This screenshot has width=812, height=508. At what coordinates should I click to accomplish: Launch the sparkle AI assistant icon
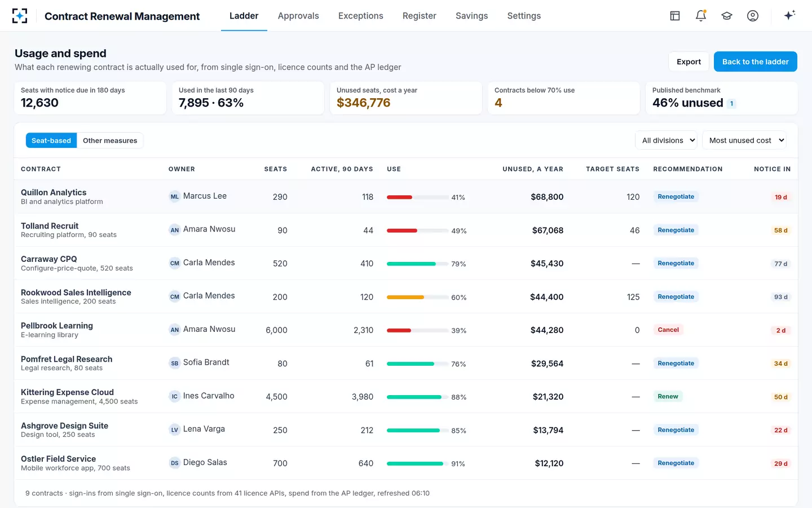pos(789,16)
